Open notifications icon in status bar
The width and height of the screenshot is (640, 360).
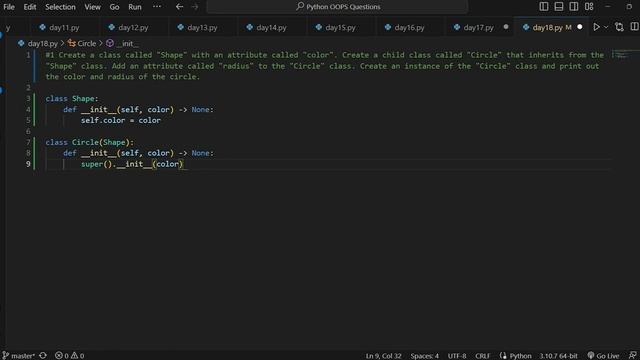[633, 356]
